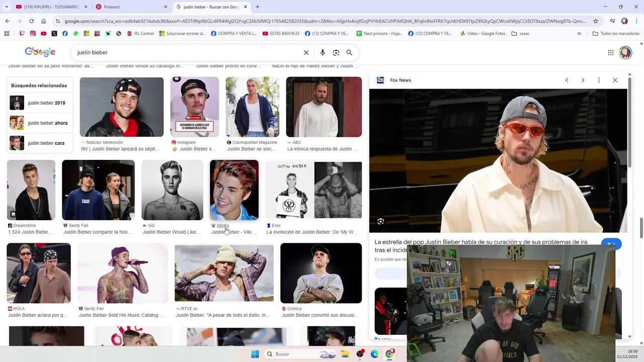Select related search justin bieber cara
Viewport: 644px width, 362px height.
coord(40,143)
